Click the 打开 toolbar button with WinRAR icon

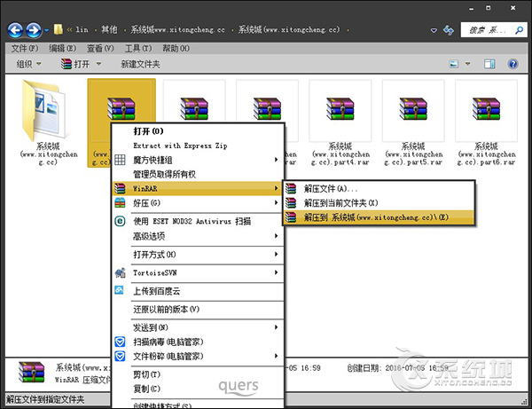75,64
